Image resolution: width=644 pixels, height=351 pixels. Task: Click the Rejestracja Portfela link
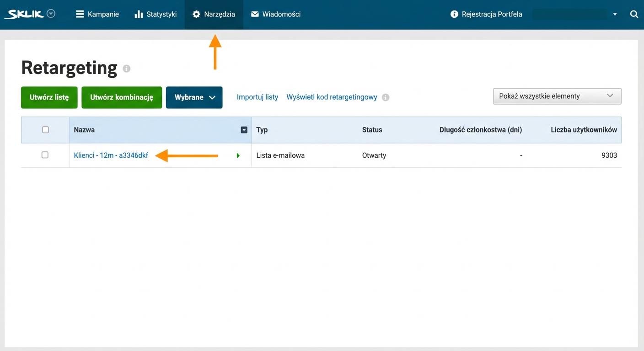486,14
